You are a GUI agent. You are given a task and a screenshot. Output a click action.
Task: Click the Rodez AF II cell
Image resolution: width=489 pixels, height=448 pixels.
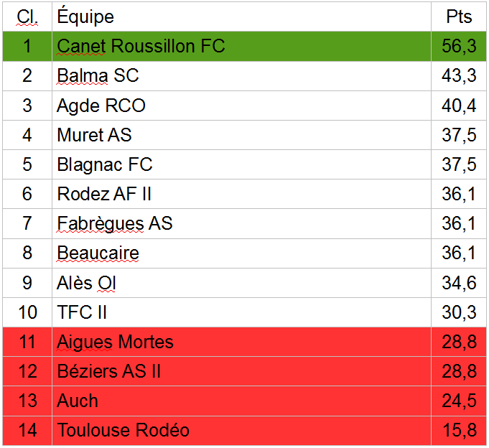pos(104,194)
